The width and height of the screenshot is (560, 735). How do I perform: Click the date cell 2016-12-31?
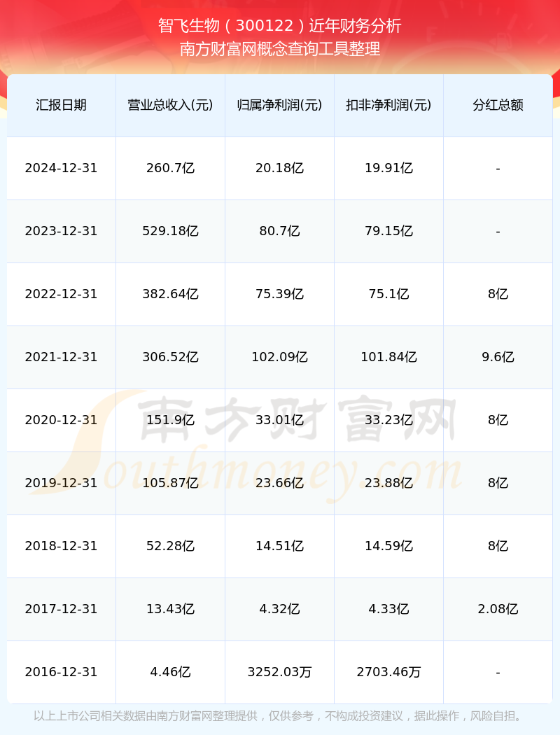pos(62,672)
